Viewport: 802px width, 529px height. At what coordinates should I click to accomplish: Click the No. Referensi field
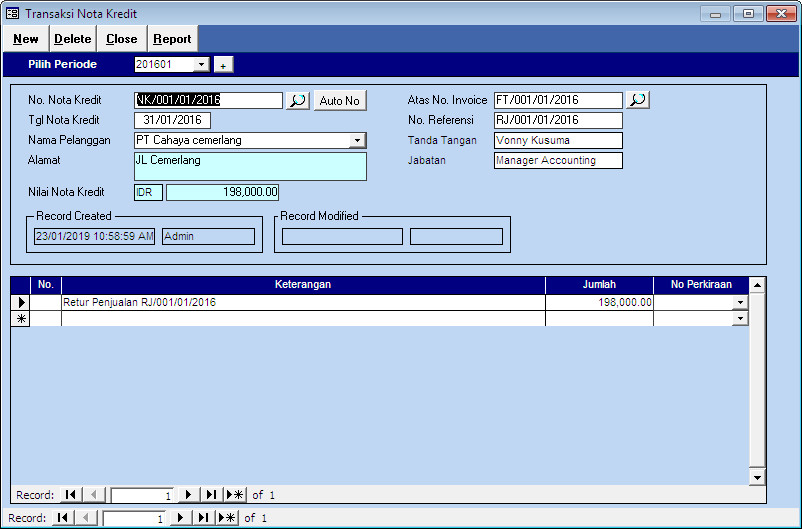click(x=558, y=120)
